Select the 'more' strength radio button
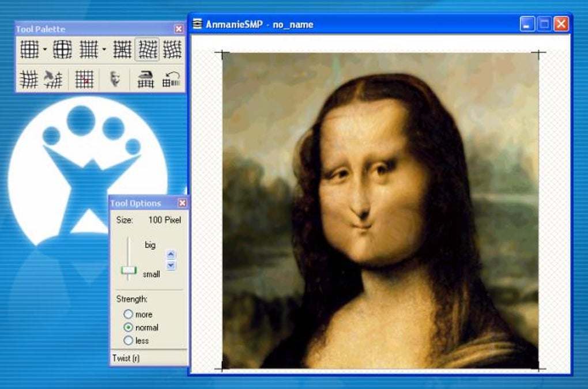The height and width of the screenshot is (389, 588). coord(128,314)
